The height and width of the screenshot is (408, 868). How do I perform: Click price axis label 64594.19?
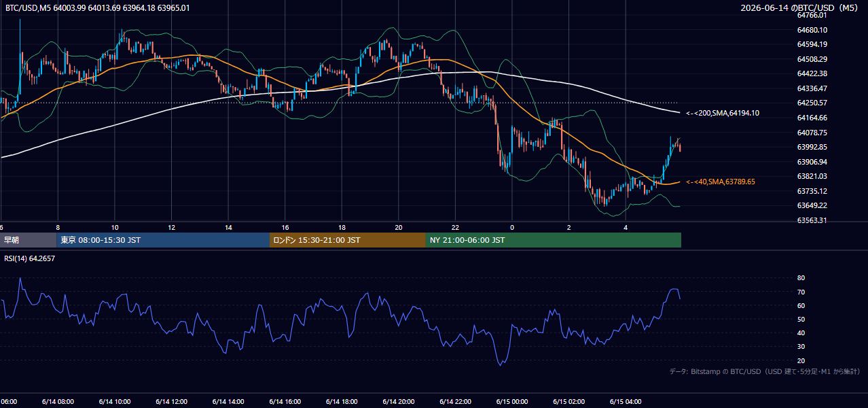coord(812,44)
